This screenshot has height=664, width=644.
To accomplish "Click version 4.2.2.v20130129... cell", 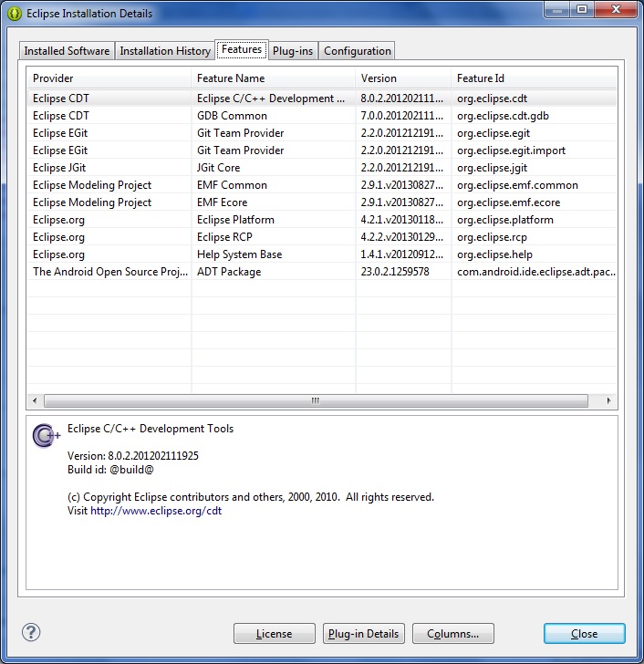I will coord(401,237).
